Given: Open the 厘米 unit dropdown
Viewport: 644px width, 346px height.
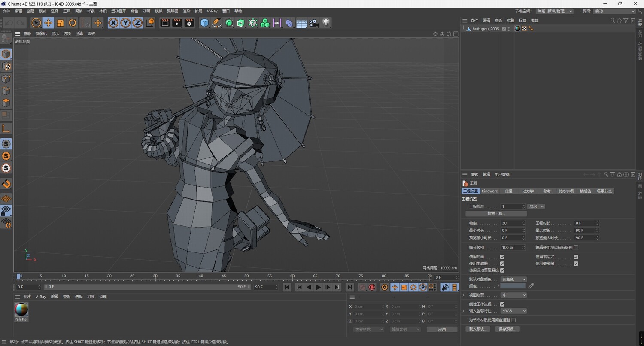Looking at the screenshot, I should [536, 206].
